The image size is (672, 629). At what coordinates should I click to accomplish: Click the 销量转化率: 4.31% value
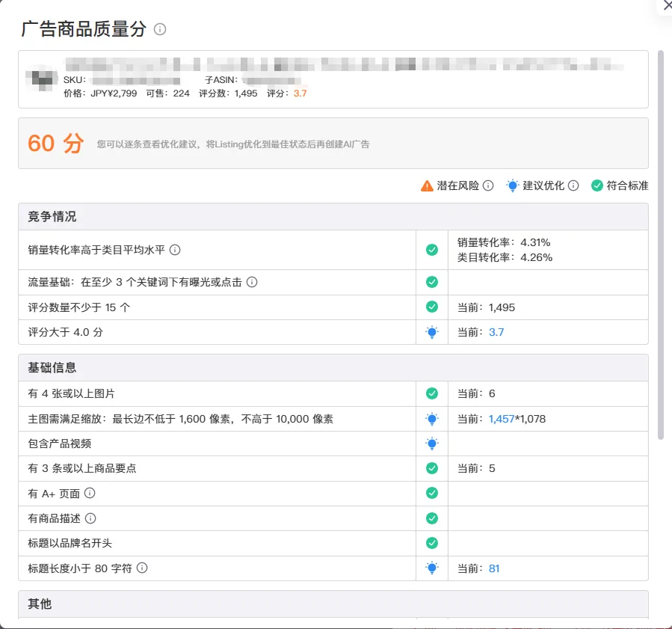[504, 242]
